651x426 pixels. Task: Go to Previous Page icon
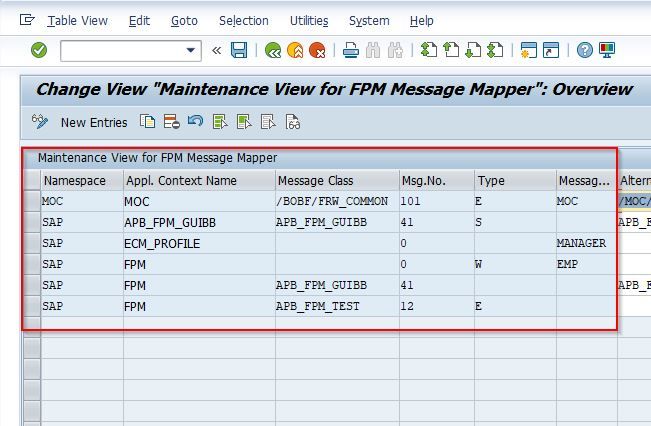pos(451,51)
